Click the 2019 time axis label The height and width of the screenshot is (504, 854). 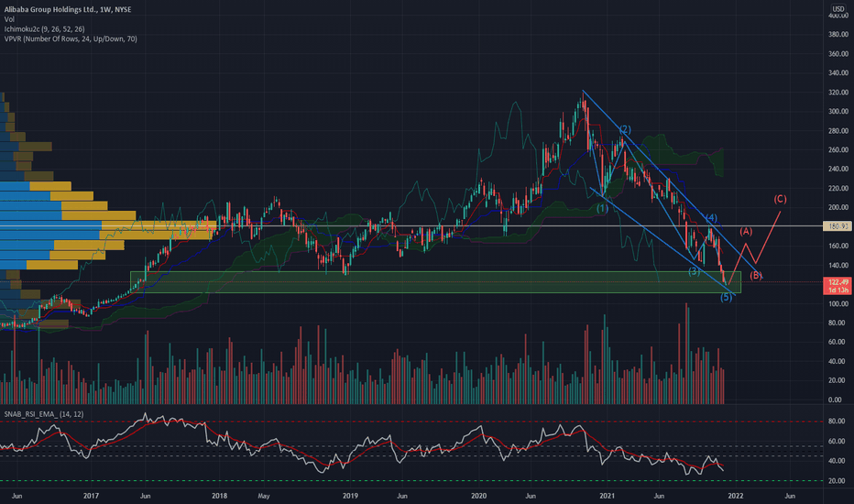(350, 496)
